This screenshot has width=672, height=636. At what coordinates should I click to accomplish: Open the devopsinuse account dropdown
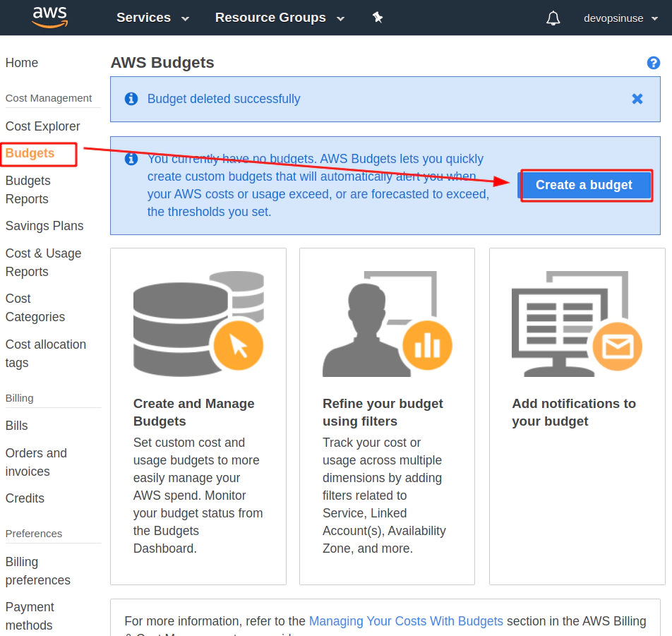620,18
